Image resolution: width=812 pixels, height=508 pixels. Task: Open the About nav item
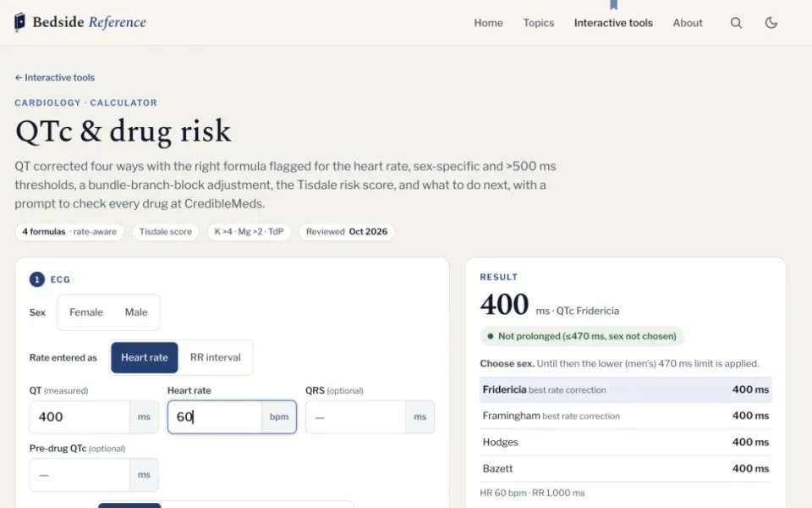pyautogui.click(x=688, y=23)
